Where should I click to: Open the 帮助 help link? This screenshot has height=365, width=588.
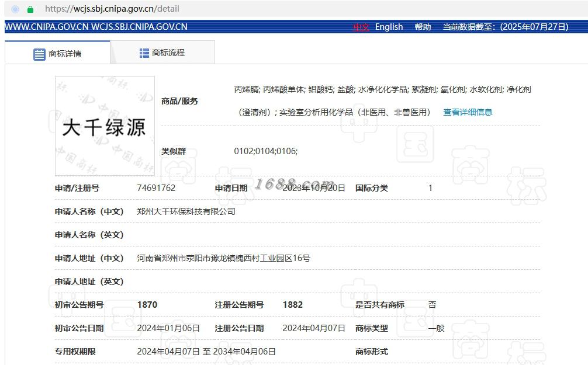click(423, 27)
